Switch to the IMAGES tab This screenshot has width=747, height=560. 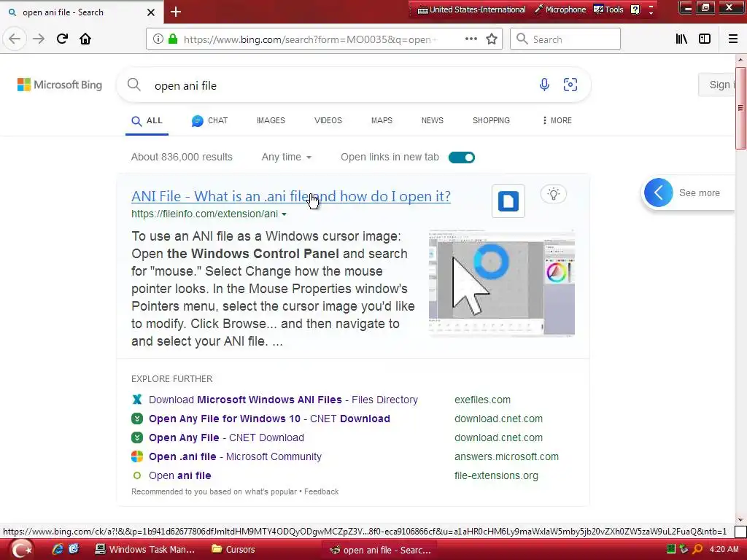pyautogui.click(x=271, y=120)
